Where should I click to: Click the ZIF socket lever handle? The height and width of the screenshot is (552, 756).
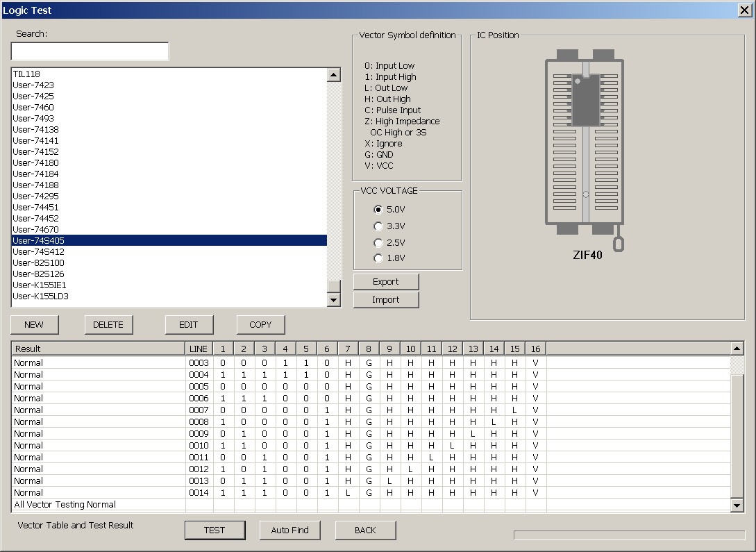tap(619, 244)
